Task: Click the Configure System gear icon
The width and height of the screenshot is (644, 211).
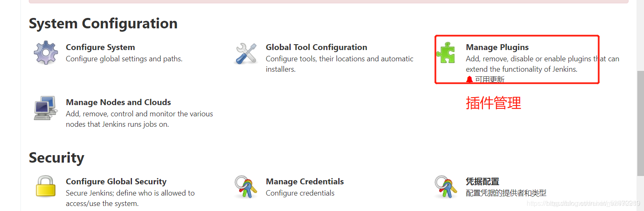Action: [46, 53]
